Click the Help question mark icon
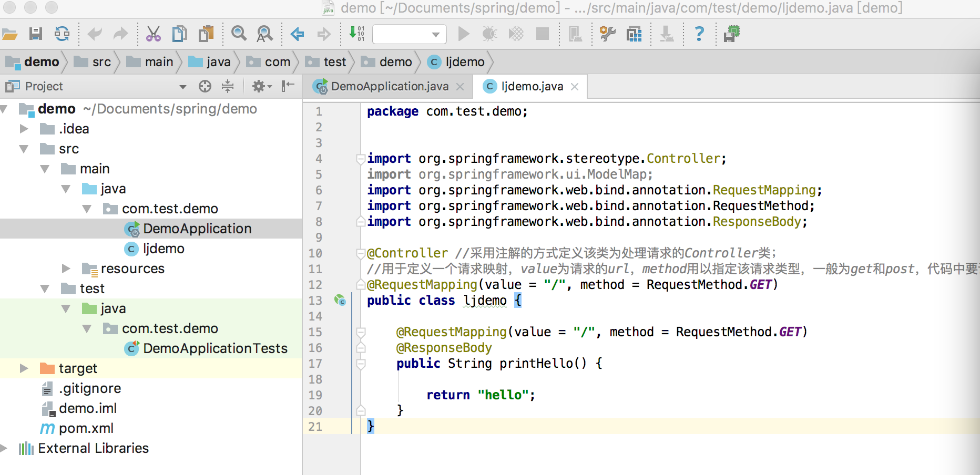This screenshot has height=475, width=980. point(699,34)
